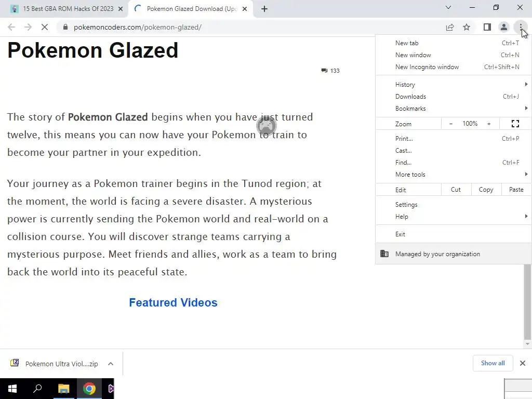Choose Exit from the menu
Viewport: 532px width, 399px height.
click(453, 234)
